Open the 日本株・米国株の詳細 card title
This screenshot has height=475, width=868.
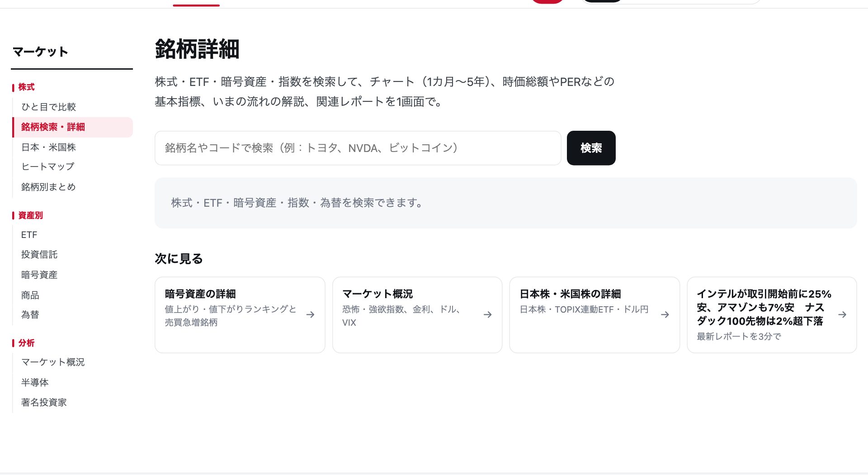pyautogui.click(x=570, y=294)
